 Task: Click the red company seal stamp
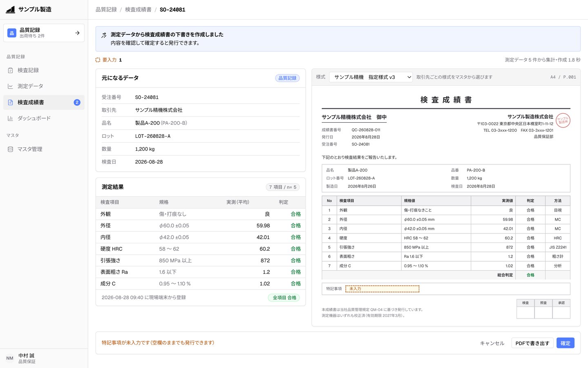pos(563,120)
